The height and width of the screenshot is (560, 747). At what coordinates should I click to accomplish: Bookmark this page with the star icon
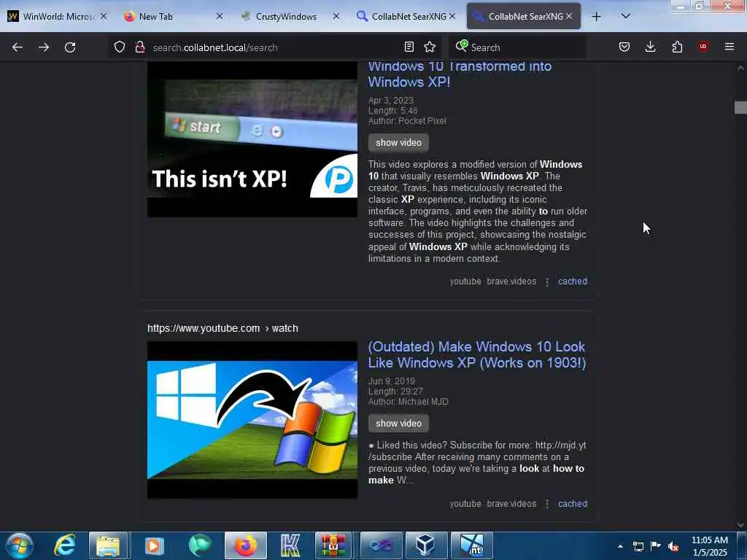[430, 47]
